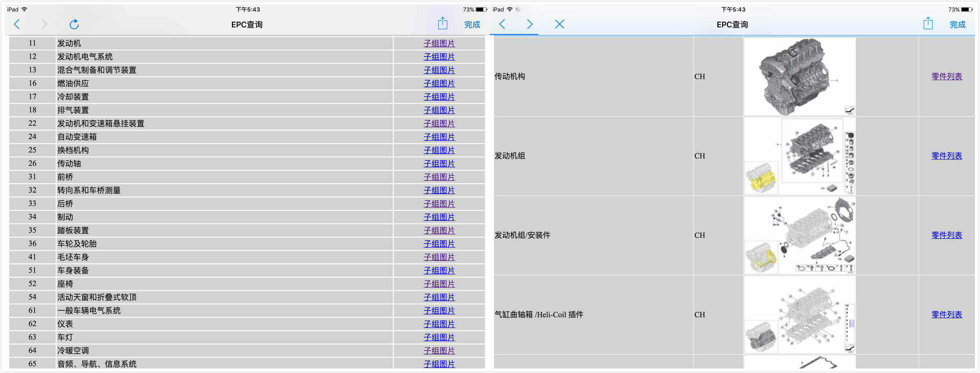Reload the page in the left EPC查询 screen
980x373 pixels.
pyautogui.click(x=74, y=24)
